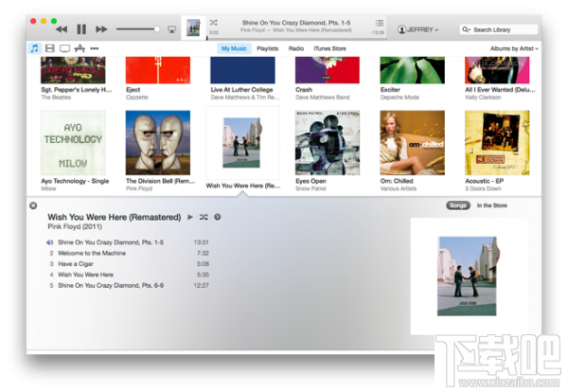Select the TV Shows library icon

[64, 48]
